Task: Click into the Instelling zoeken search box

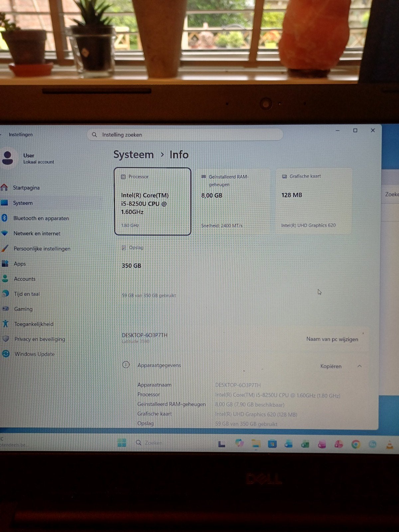Action: [185, 135]
